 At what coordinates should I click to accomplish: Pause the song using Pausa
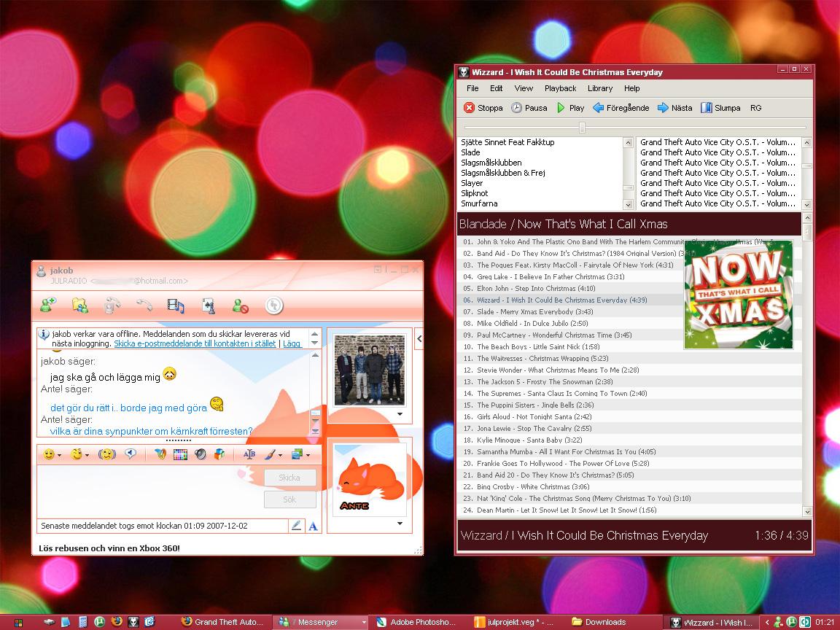tap(529, 108)
